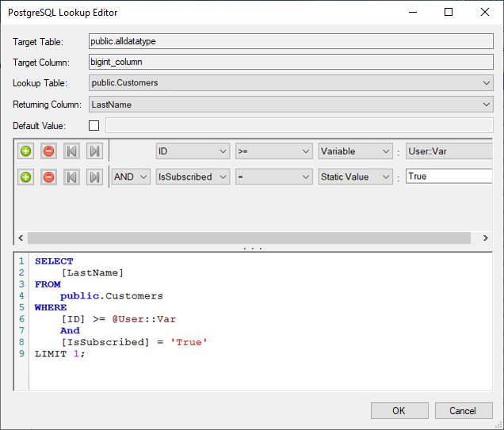This screenshot has width=504, height=430.
Task: Click the And keyword on line 7
Action: coord(70,331)
